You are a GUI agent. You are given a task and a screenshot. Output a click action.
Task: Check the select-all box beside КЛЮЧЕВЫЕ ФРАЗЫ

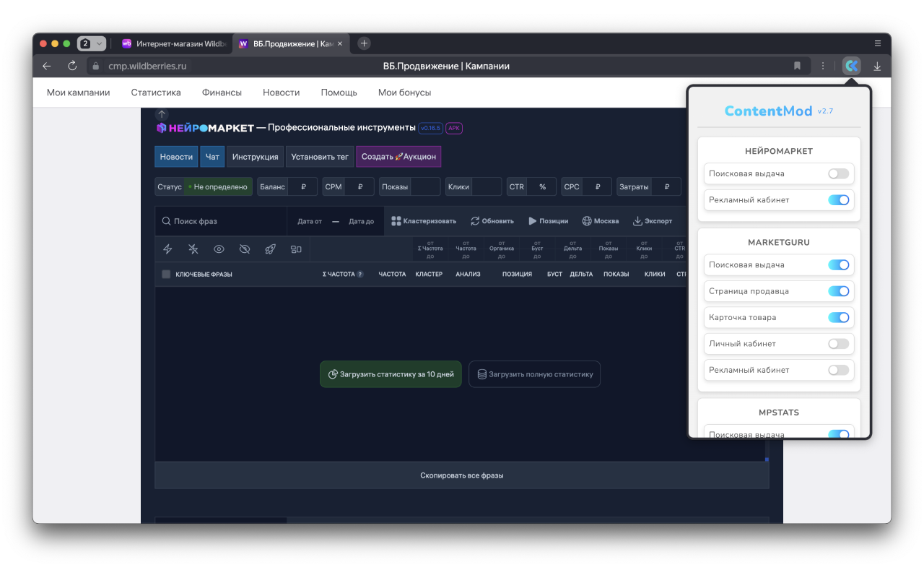[x=166, y=275]
